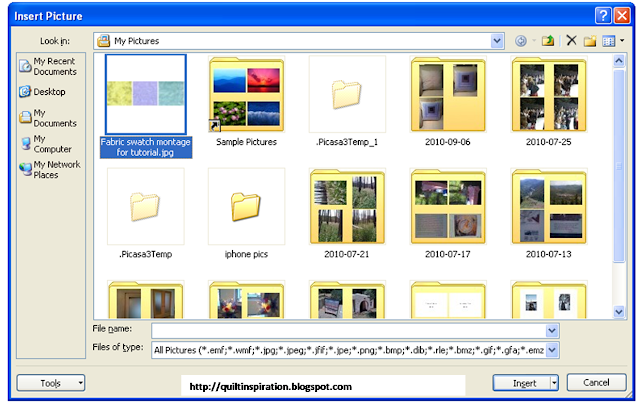
Task: Click the '2010-09-06' label text
Action: [448, 142]
